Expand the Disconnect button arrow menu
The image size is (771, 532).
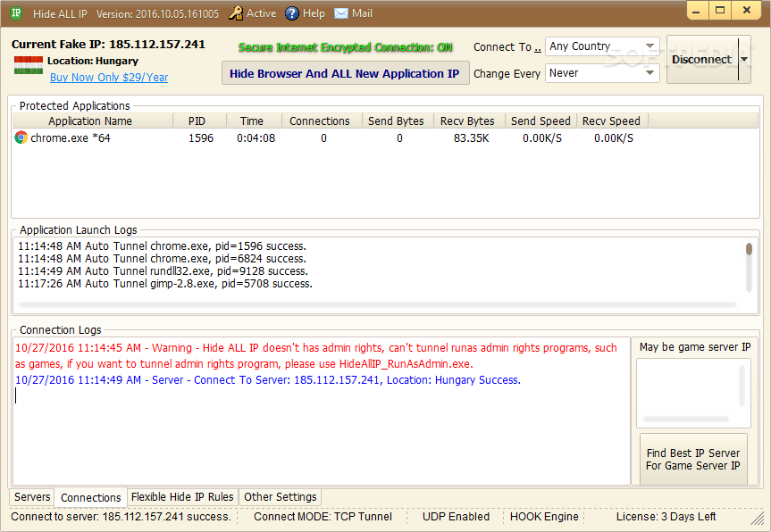click(744, 59)
